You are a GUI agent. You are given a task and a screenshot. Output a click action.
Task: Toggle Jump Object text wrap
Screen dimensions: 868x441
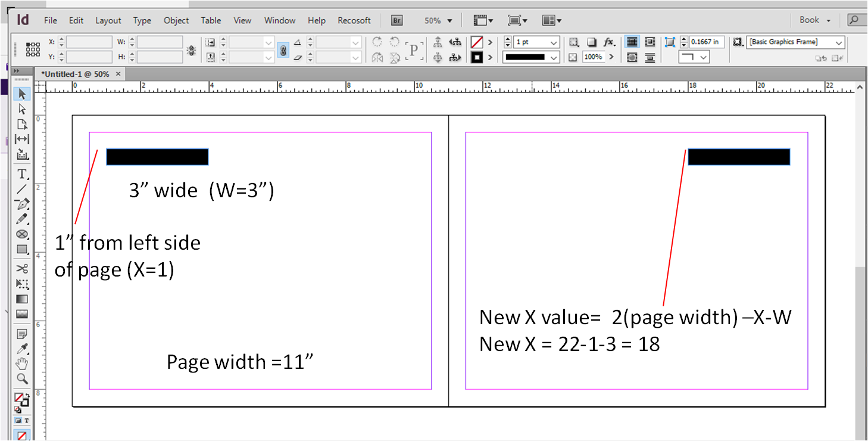click(650, 58)
